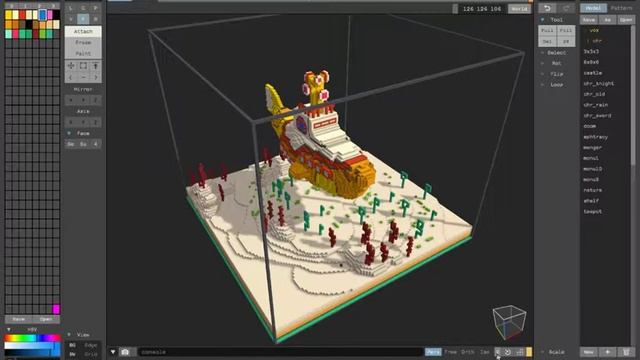The image size is (640, 360).
Task: Adjust the rainbow hue slider
Action: click(x=32, y=338)
